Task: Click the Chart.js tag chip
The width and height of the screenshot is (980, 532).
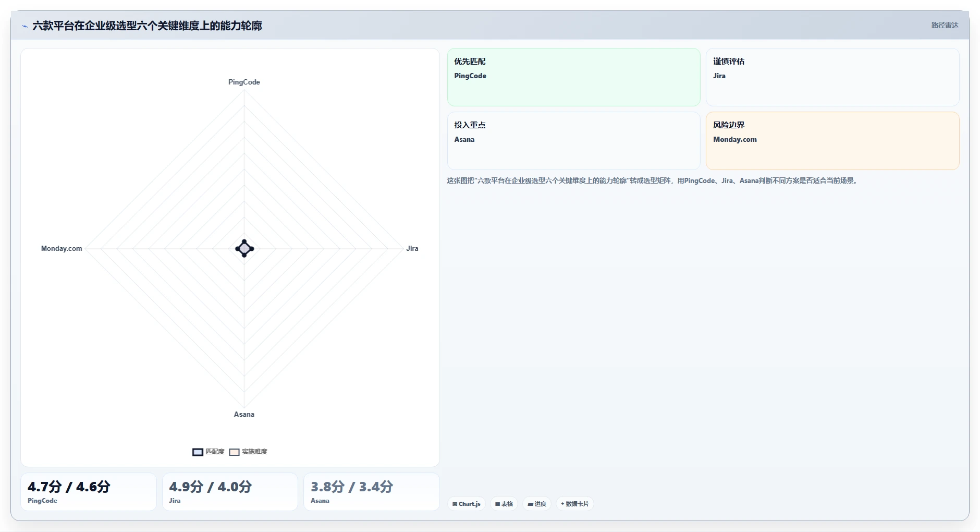Action: 467,504
